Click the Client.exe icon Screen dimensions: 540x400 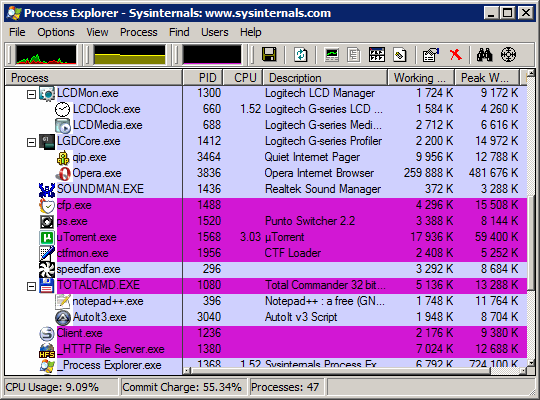[x=47, y=334]
